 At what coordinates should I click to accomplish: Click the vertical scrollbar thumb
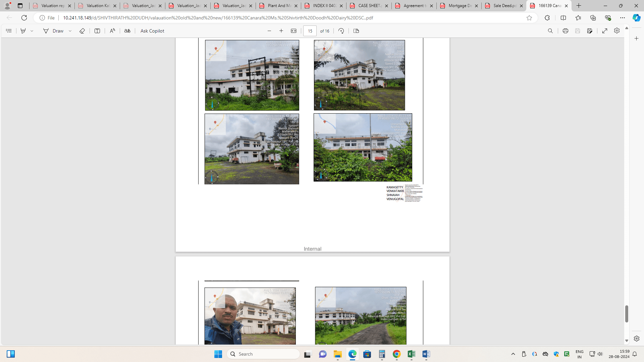click(627, 314)
